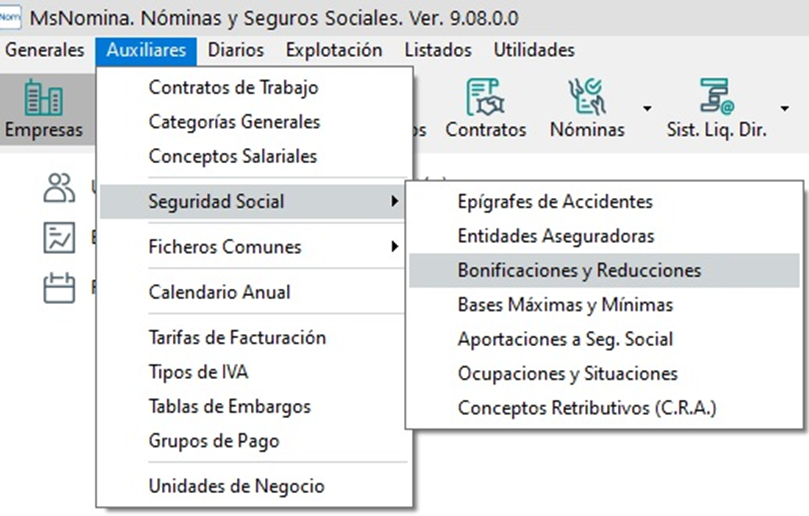Expand the Nóminas dropdown arrow
This screenshot has width=809, height=516.
pos(646,108)
